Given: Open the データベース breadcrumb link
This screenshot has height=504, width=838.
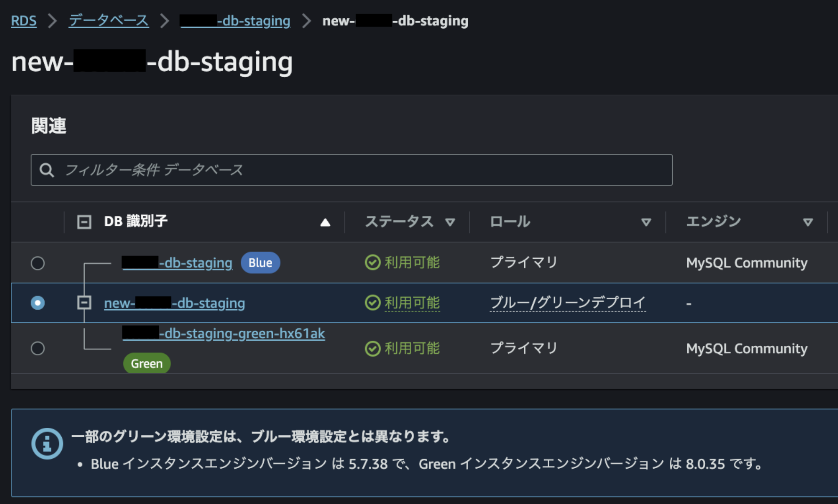Looking at the screenshot, I should click(109, 21).
